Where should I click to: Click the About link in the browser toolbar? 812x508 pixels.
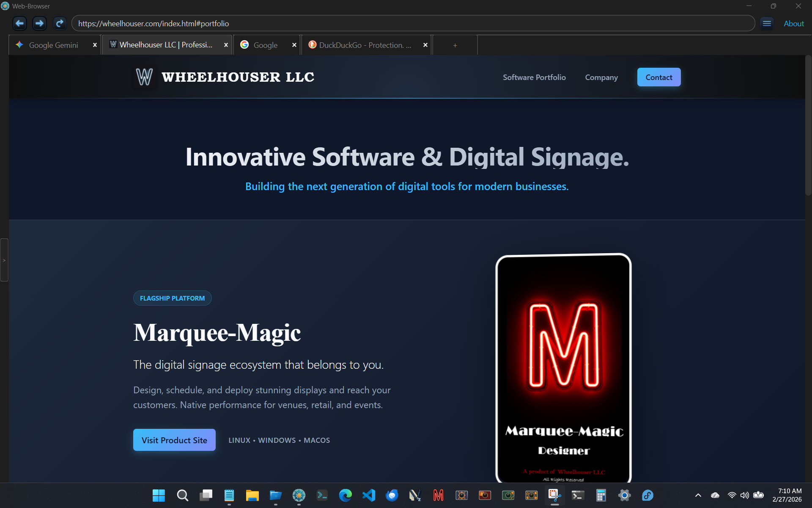[793, 24]
